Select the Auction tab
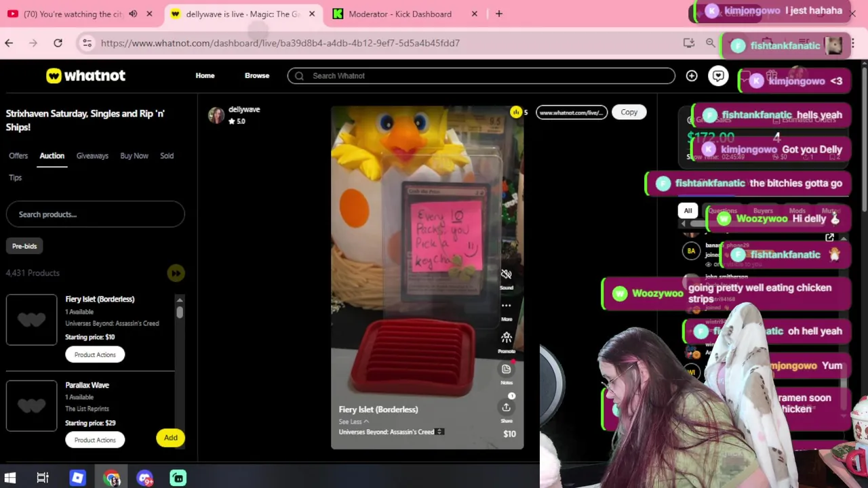This screenshot has width=868, height=488. point(52,156)
